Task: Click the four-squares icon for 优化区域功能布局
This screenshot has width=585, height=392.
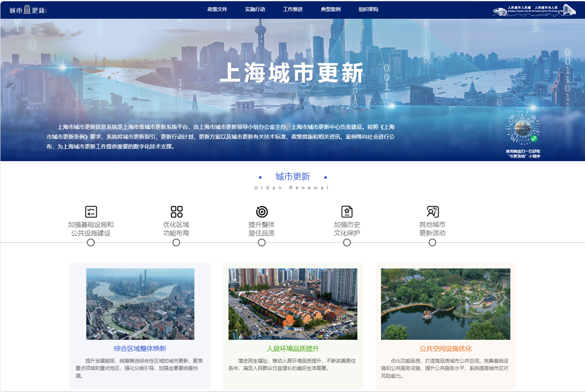Action: [176, 211]
